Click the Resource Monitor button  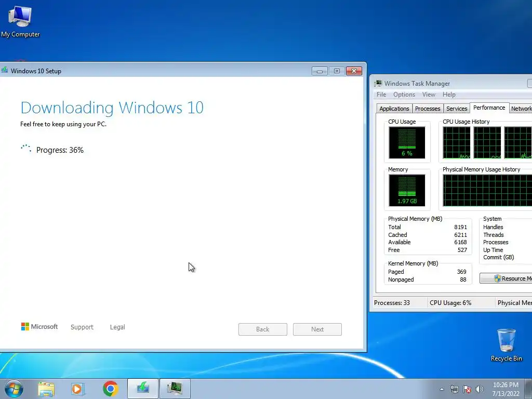506,278
